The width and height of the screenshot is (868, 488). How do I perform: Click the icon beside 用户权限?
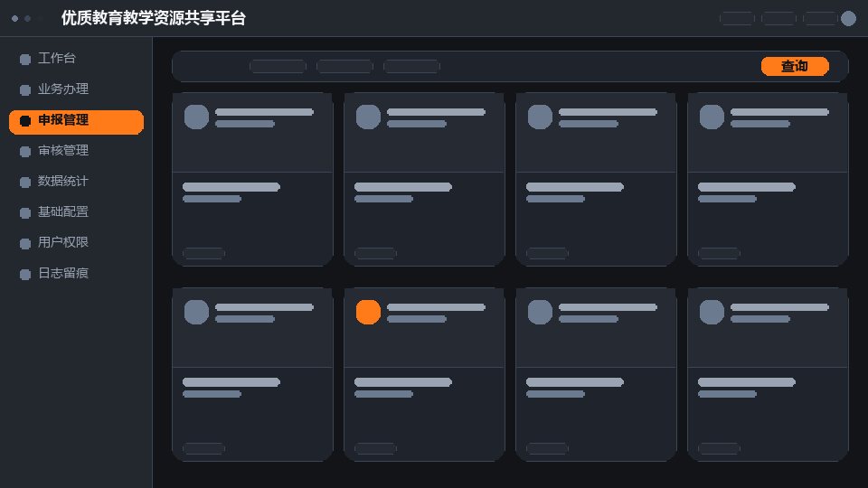tap(25, 243)
